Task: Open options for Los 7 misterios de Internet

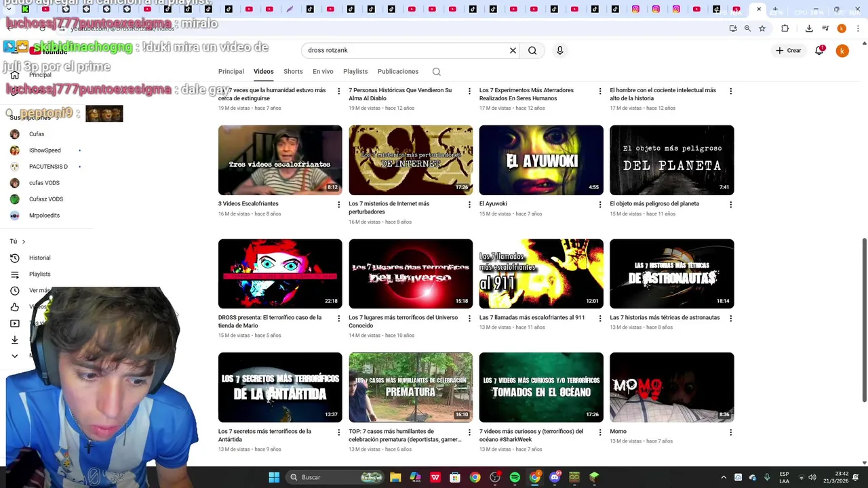Action: 469,204
